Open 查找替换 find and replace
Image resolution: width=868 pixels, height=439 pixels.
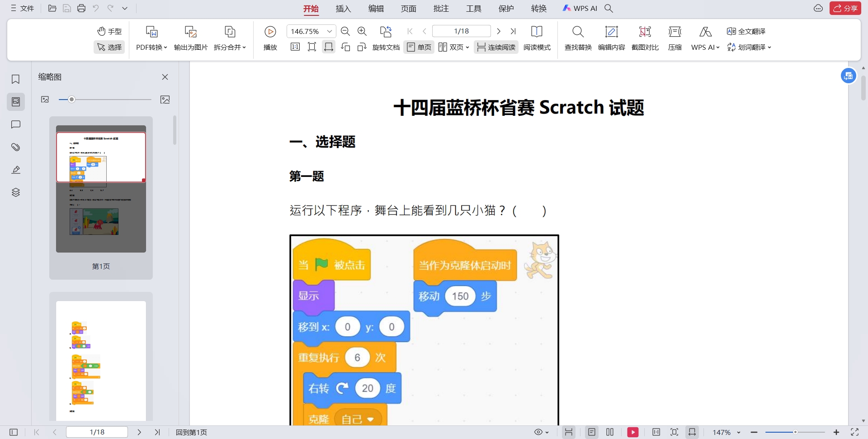click(578, 38)
